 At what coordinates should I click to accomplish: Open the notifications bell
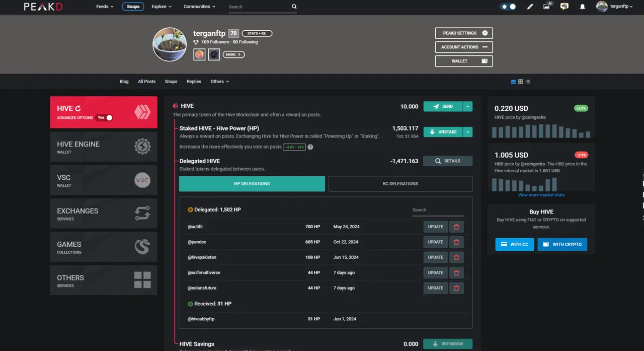[x=583, y=7]
